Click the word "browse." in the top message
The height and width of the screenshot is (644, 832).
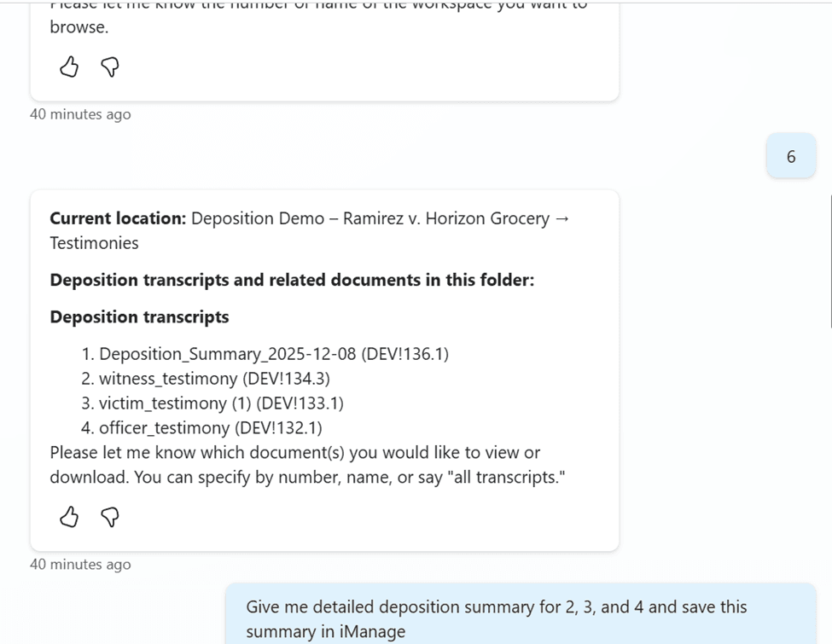(79, 27)
